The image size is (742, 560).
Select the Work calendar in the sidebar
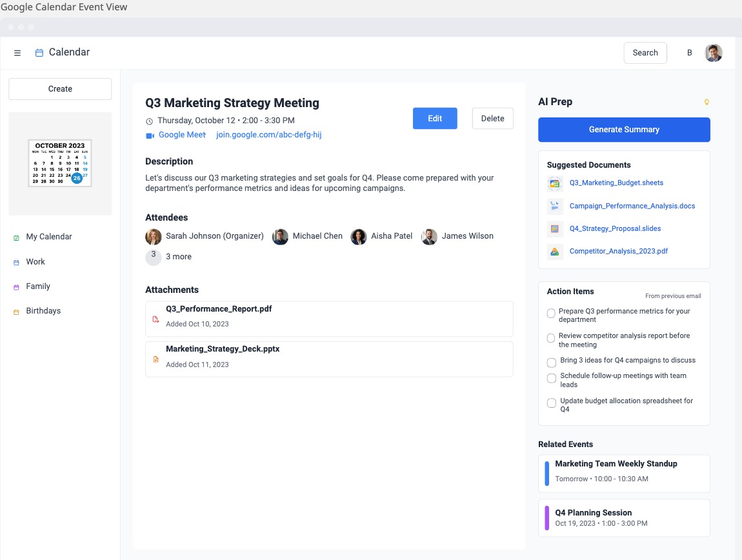35,261
